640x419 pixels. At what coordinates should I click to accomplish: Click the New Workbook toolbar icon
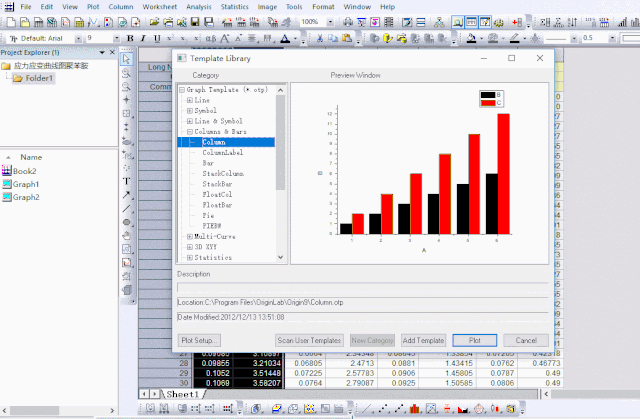(x=39, y=22)
